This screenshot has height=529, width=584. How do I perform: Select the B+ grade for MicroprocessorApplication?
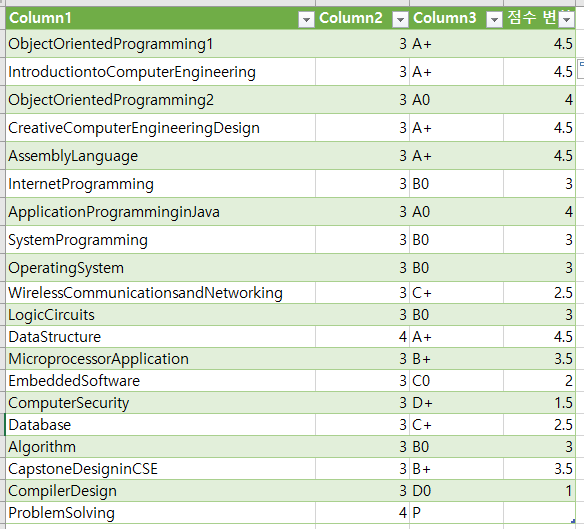(456, 359)
